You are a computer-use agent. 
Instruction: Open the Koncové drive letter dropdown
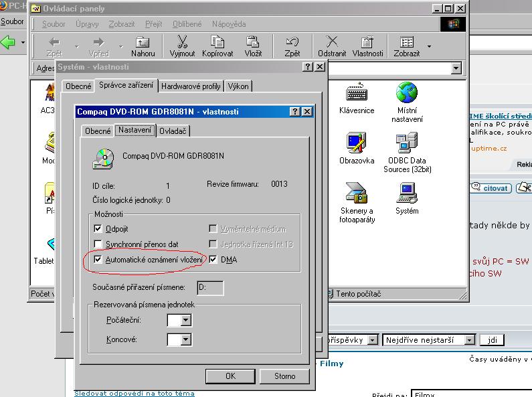(x=186, y=339)
